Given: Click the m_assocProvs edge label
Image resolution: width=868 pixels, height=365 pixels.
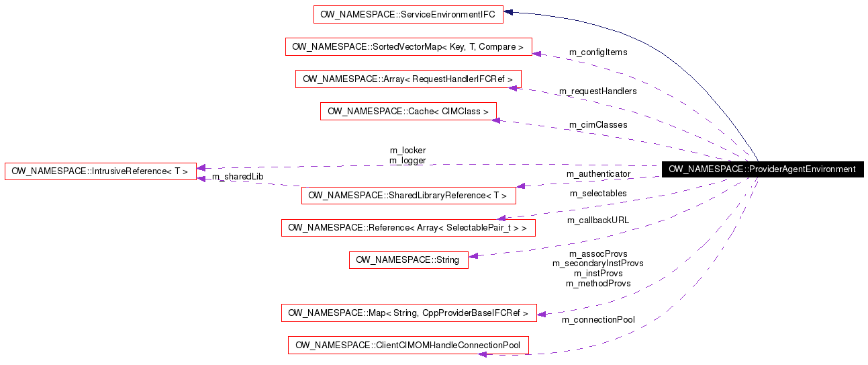Looking at the screenshot, I should point(598,253).
